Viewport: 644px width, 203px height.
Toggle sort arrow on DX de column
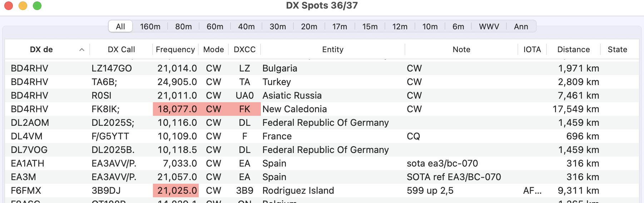point(82,50)
